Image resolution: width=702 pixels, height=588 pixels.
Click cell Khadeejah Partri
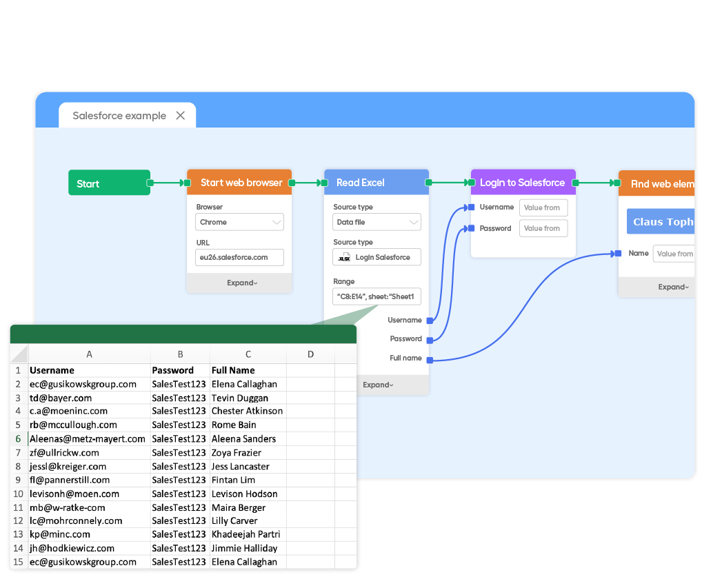[x=248, y=534]
